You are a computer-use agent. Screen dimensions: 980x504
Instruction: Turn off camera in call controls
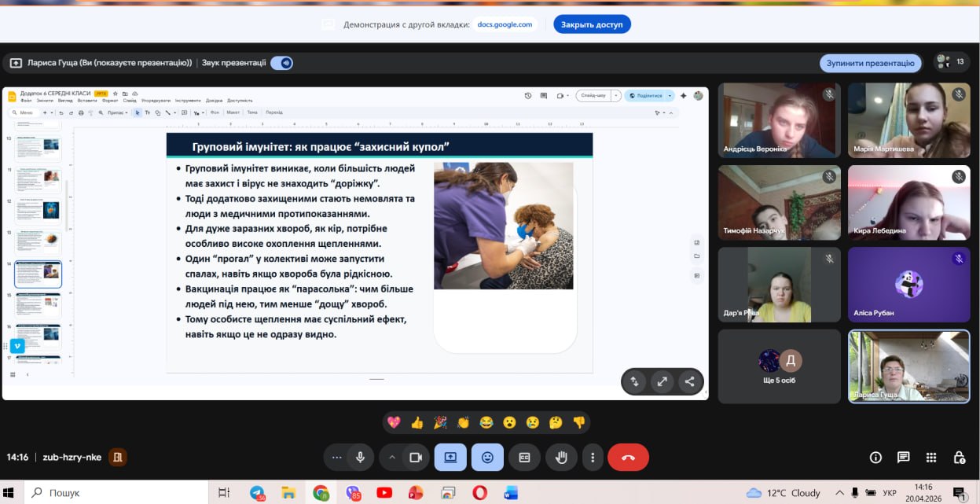416,457
